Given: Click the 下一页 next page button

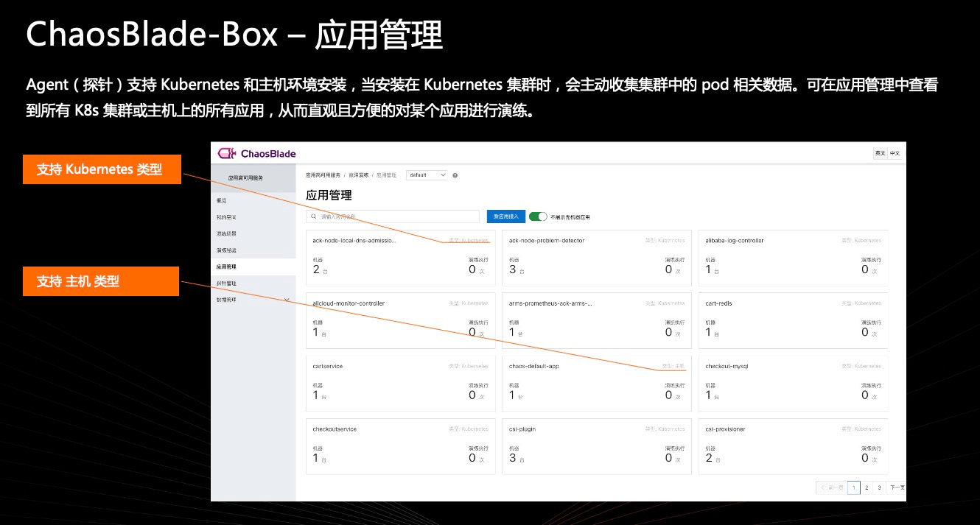Looking at the screenshot, I should pyautogui.click(x=896, y=487).
